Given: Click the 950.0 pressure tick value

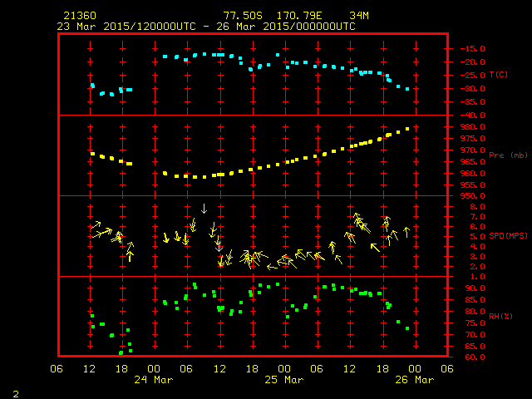Looking at the screenshot, I should pyautogui.click(x=473, y=196).
